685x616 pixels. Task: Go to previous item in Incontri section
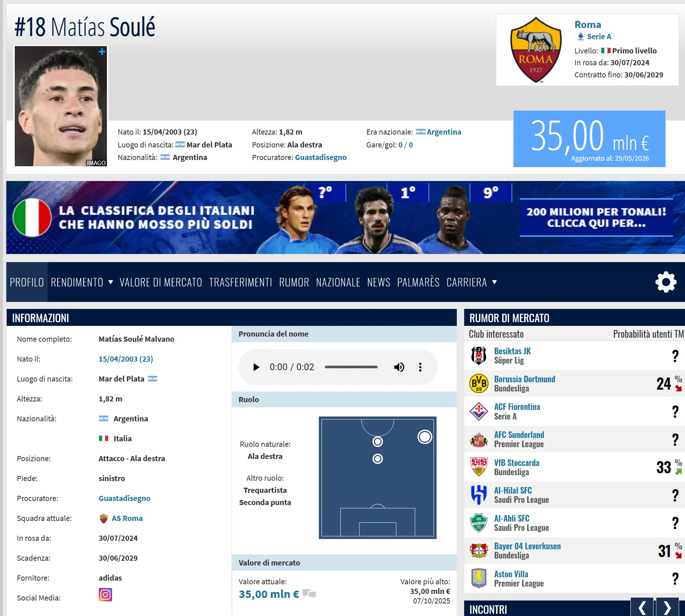tap(642, 608)
